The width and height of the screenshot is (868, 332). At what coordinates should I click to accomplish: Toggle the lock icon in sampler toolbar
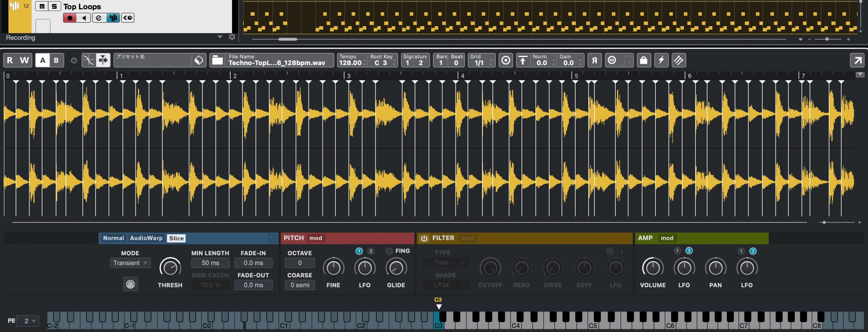coord(644,60)
